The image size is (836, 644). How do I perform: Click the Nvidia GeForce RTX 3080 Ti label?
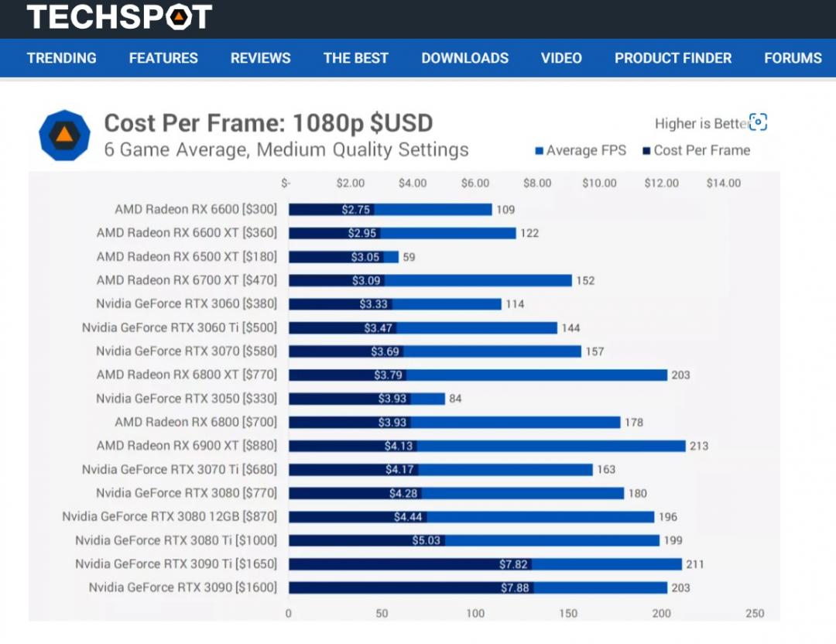[x=176, y=540]
